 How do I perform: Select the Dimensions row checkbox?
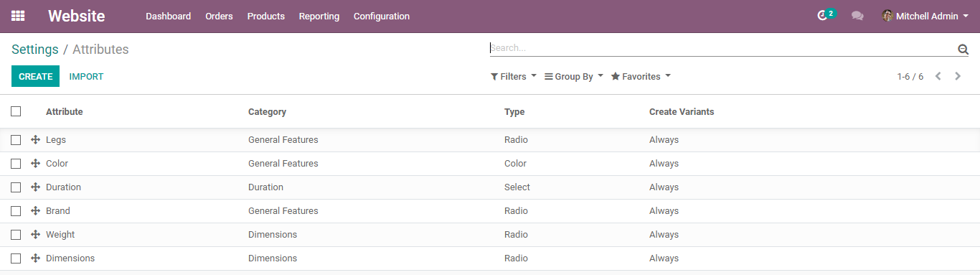tap(16, 258)
